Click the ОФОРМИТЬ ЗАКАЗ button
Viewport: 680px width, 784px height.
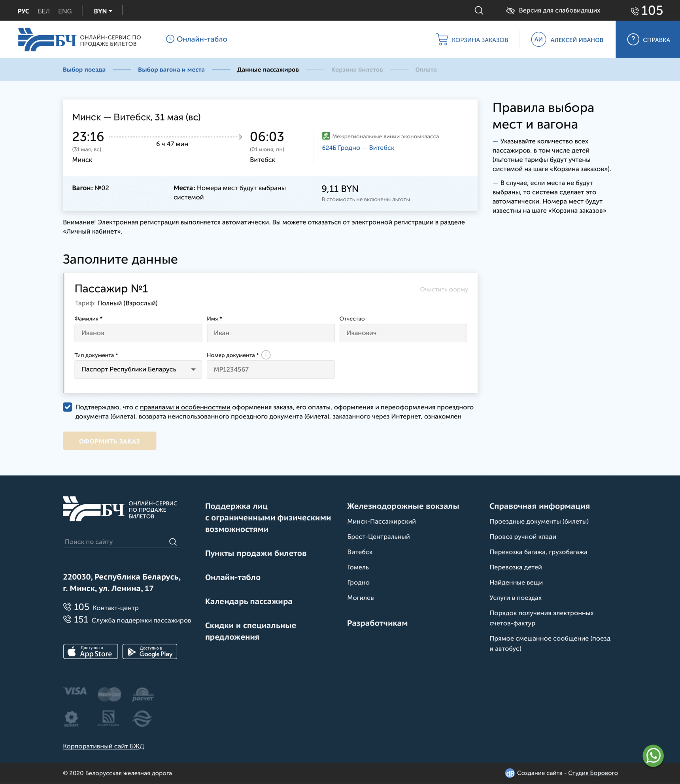pyautogui.click(x=110, y=441)
